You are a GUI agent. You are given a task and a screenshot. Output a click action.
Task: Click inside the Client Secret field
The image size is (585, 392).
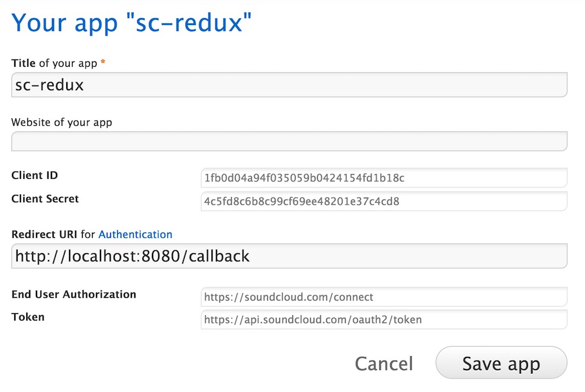click(383, 202)
